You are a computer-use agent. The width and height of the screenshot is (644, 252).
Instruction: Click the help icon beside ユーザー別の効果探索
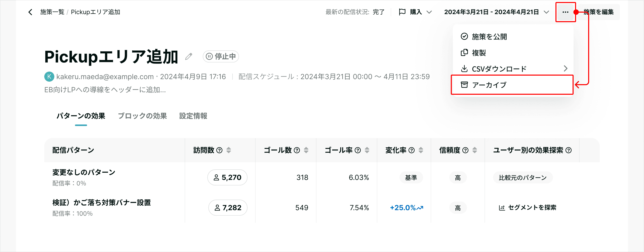569,150
